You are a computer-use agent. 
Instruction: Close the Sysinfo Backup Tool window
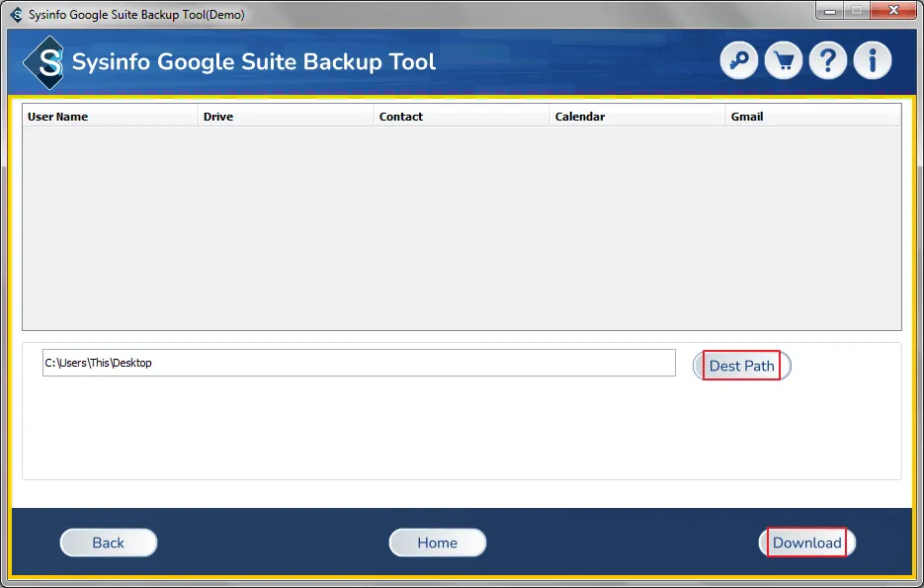892,10
